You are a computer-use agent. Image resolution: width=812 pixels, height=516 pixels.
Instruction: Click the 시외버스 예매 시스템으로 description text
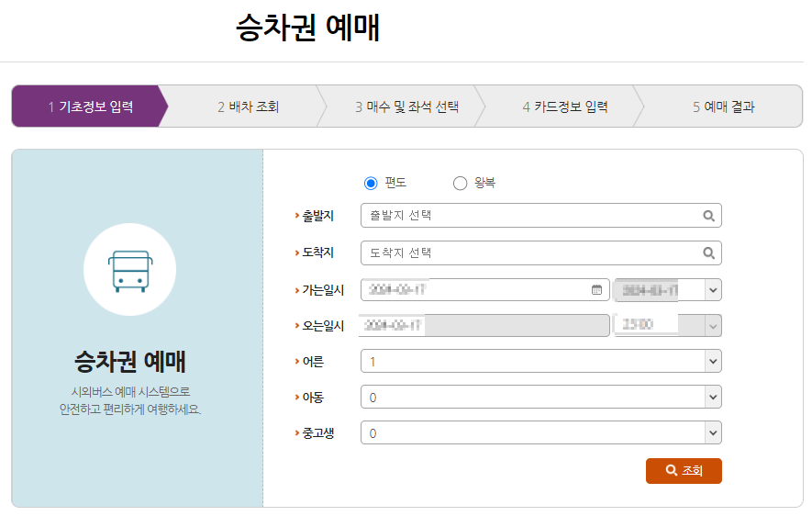point(130,392)
